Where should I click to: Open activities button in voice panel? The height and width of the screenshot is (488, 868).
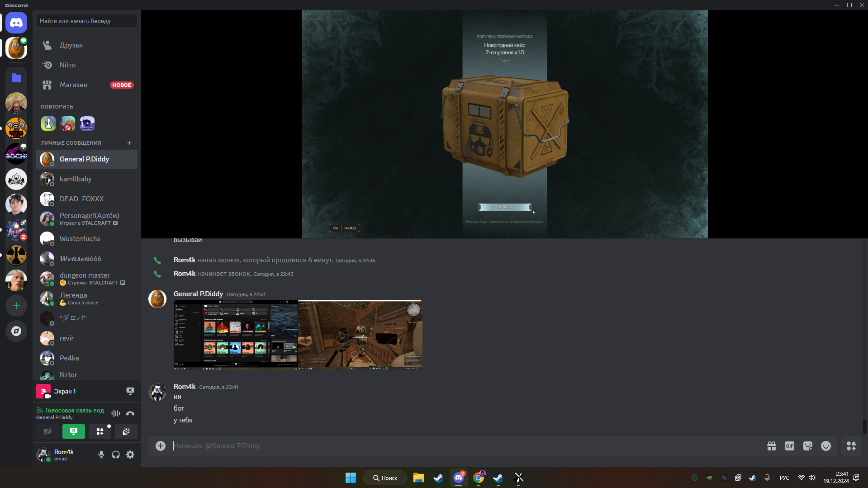[100, 431]
